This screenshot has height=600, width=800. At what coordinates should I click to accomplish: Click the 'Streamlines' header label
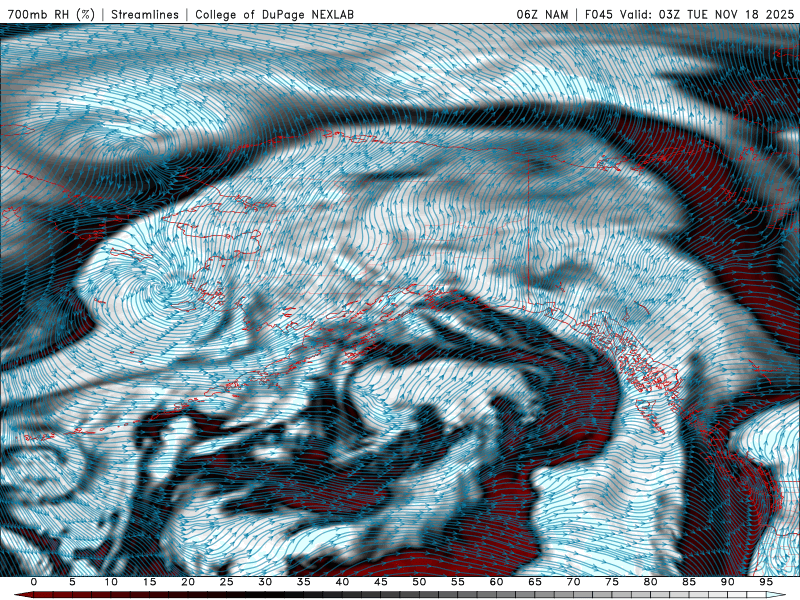click(145, 14)
